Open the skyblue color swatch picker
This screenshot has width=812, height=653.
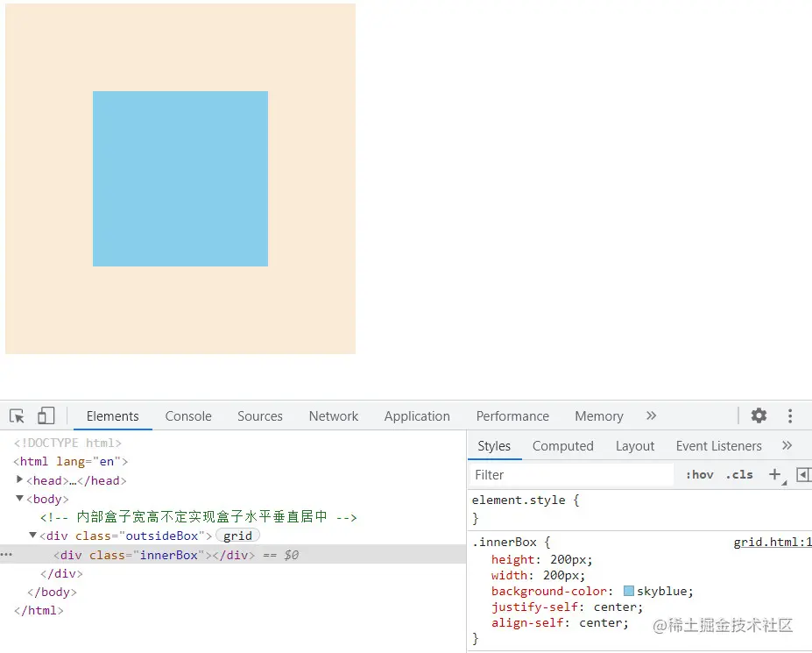629,591
